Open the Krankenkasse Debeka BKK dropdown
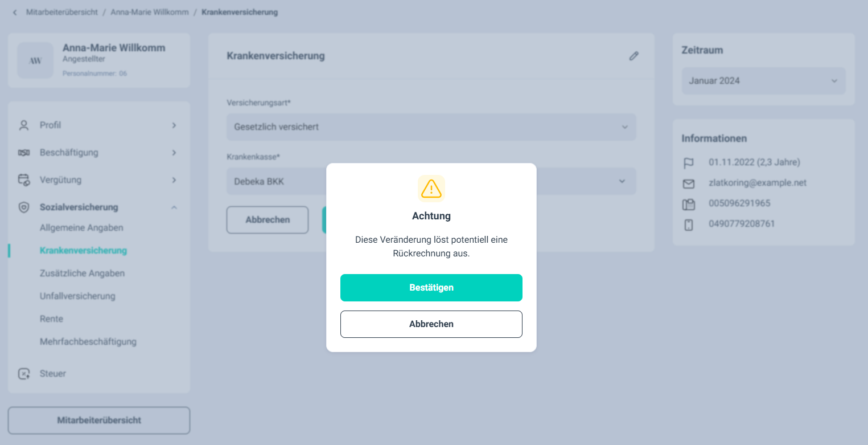Viewport: 868px width, 445px height. [431, 181]
